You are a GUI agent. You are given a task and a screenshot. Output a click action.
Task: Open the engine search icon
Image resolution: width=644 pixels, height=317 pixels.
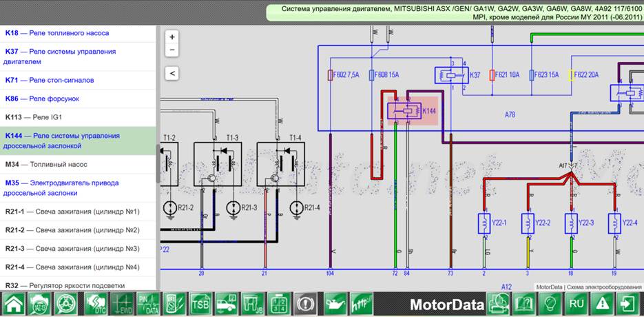point(40,305)
